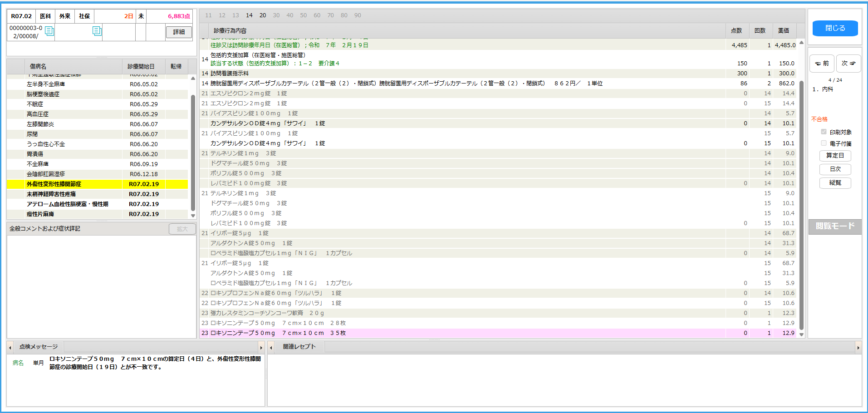Viewport: 868px width, 413px height.
Task: Select category tab 14
Action: (249, 15)
